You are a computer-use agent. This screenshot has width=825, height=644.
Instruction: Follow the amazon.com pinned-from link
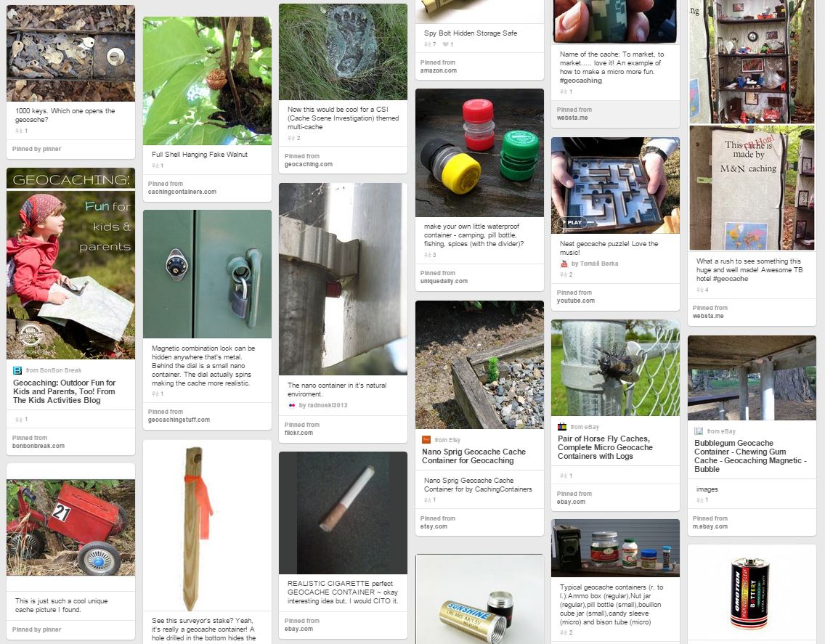tap(439, 70)
